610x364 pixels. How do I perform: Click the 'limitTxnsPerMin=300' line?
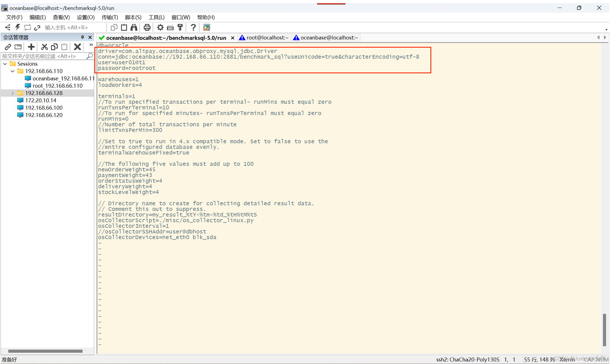pyautogui.click(x=130, y=130)
